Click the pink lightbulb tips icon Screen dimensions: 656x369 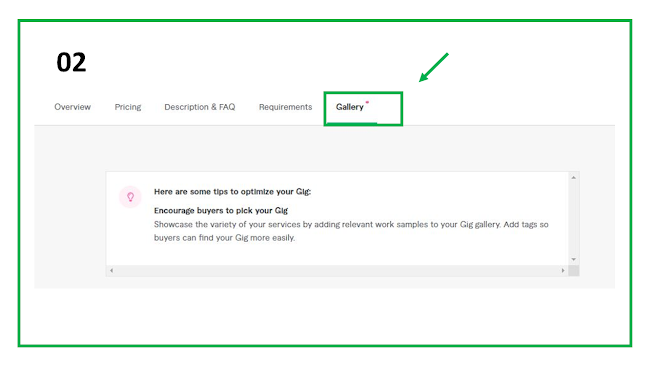tap(131, 197)
